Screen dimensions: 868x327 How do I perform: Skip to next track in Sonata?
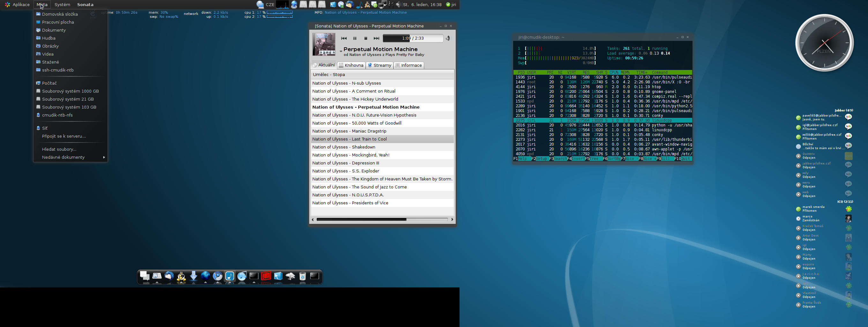click(x=376, y=38)
